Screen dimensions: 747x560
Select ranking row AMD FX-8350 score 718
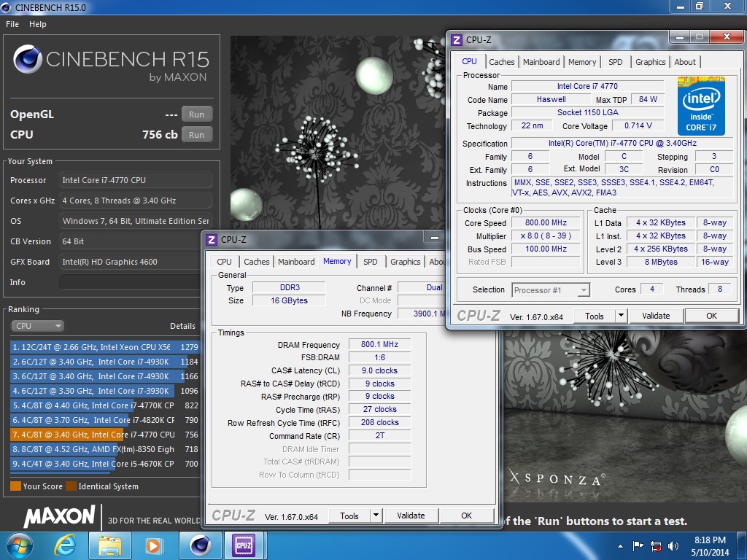click(104, 449)
